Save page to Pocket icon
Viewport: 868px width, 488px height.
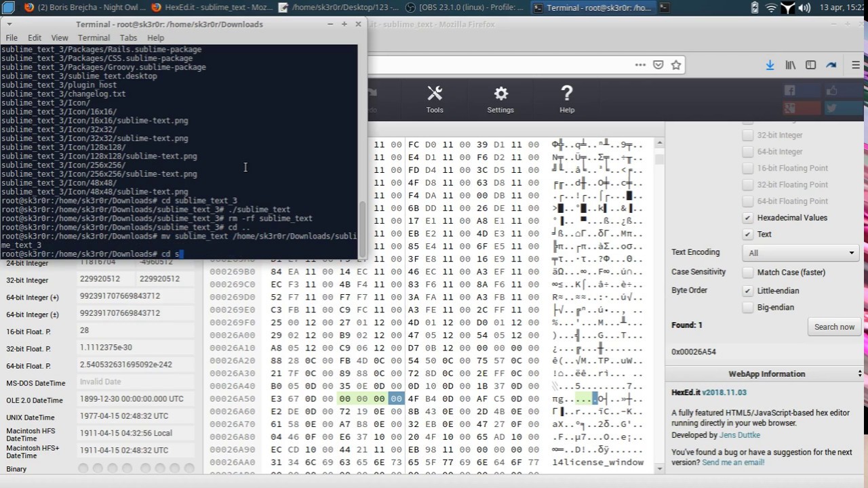(658, 65)
